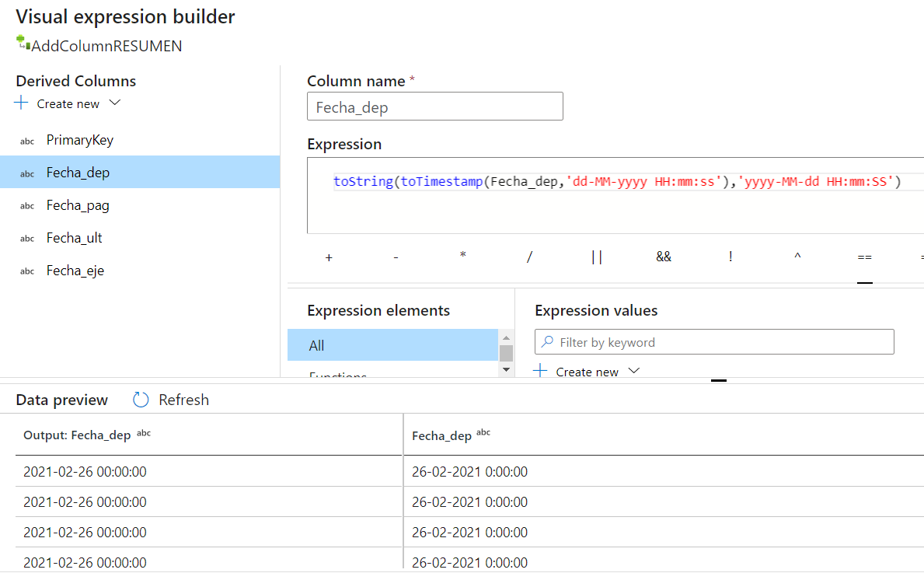Click the abc type icon next to Fecha_ult
Screen dimensions: 924x587
27,239
